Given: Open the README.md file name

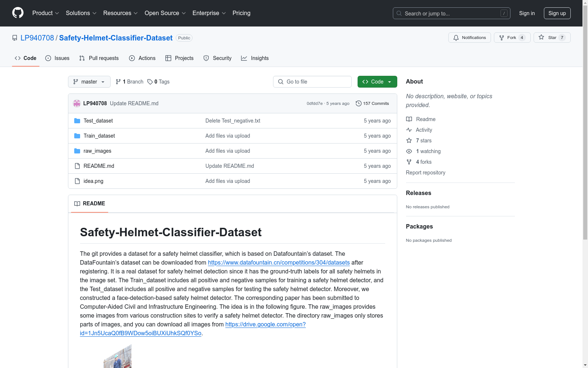Looking at the screenshot, I should (x=99, y=166).
